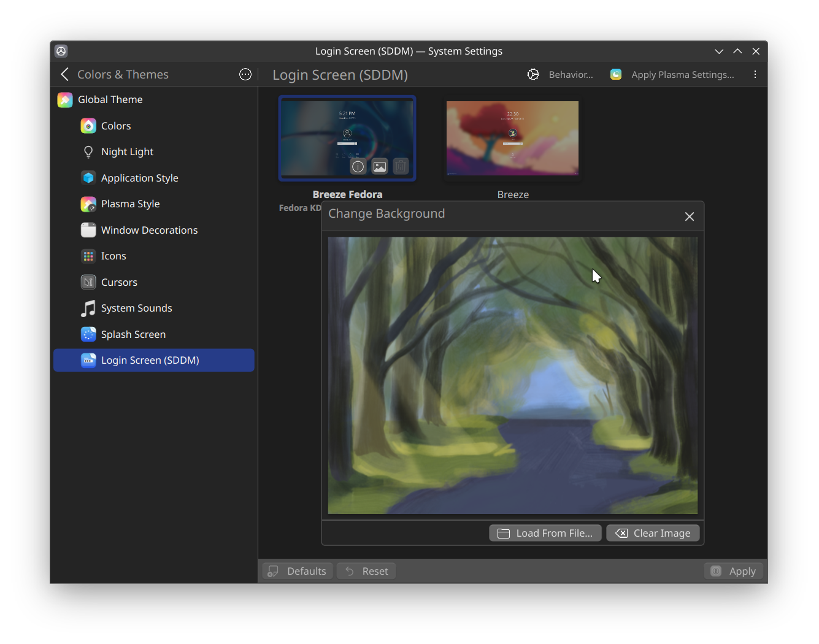The height and width of the screenshot is (644, 819).
Task: Click Apply Plasma Settings
Action: coord(672,74)
